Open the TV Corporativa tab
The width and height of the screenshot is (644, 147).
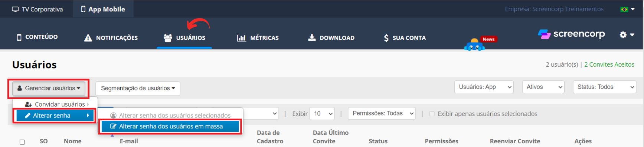click(37, 9)
